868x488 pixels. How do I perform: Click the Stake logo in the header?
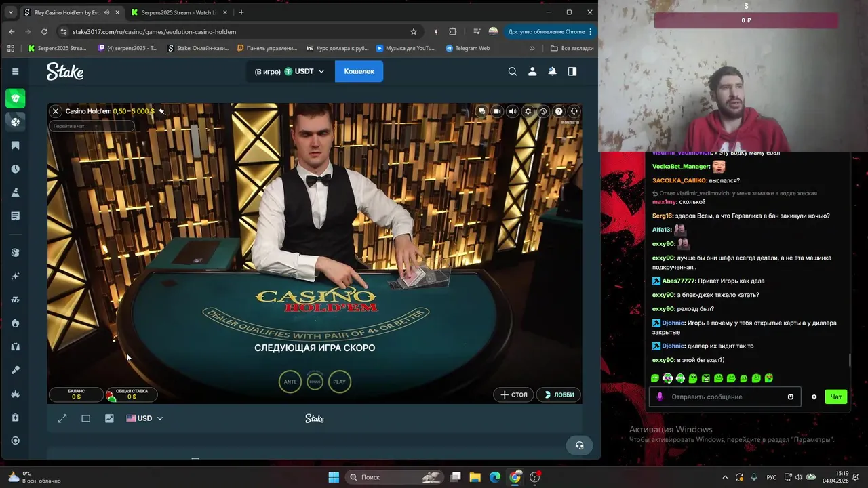tap(65, 71)
